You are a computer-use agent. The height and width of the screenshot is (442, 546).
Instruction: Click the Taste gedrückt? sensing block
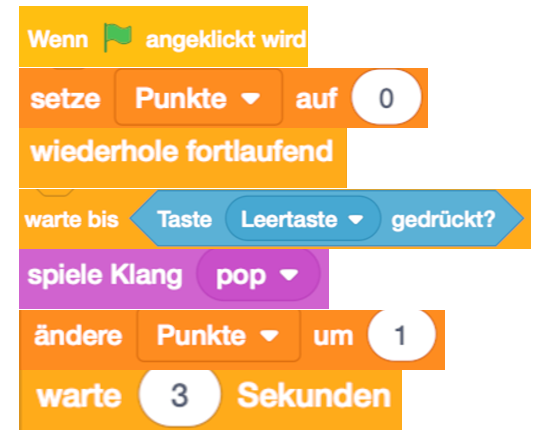(327, 218)
